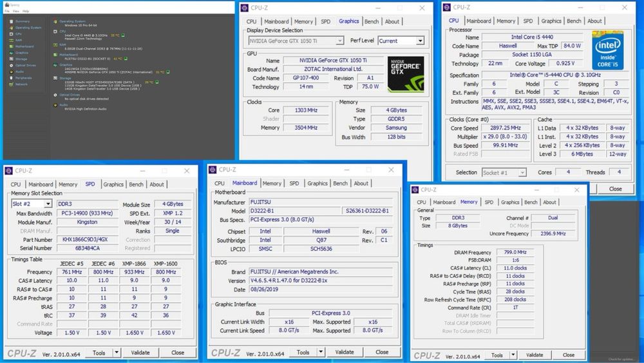
Task: Select Network icon in Speccy sidebar
Action: (11, 84)
